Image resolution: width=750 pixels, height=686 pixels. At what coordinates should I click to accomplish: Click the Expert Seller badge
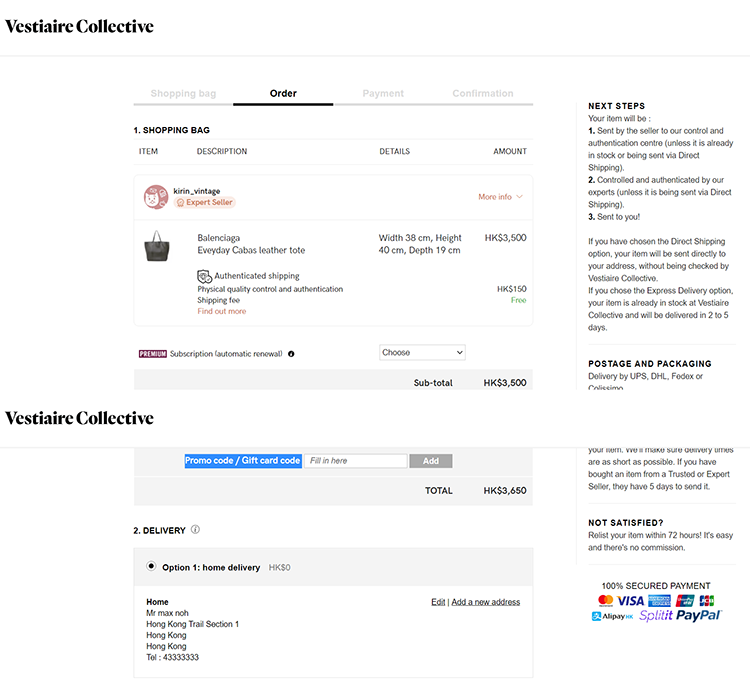click(205, 202)
